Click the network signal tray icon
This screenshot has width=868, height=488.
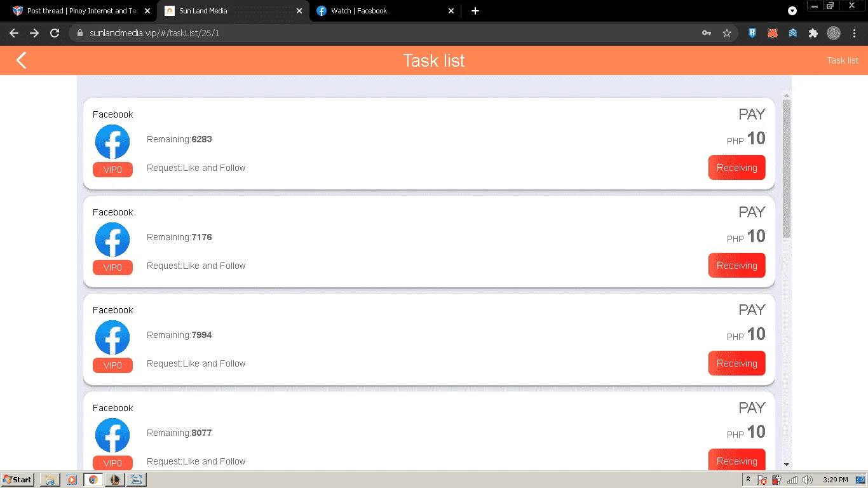point(792,480)
